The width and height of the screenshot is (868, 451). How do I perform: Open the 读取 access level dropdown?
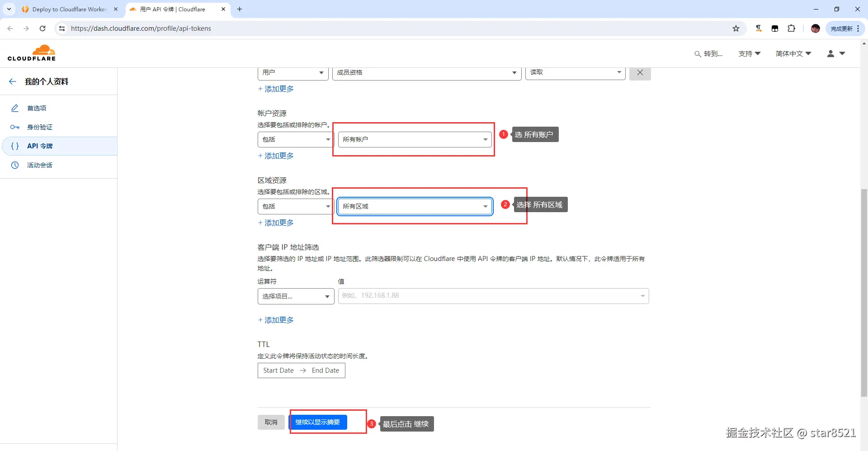(x=575, y=73)
